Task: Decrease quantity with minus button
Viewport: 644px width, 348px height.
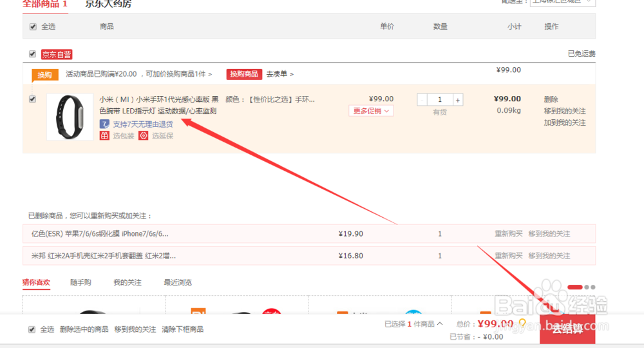Action: point(422,100)
